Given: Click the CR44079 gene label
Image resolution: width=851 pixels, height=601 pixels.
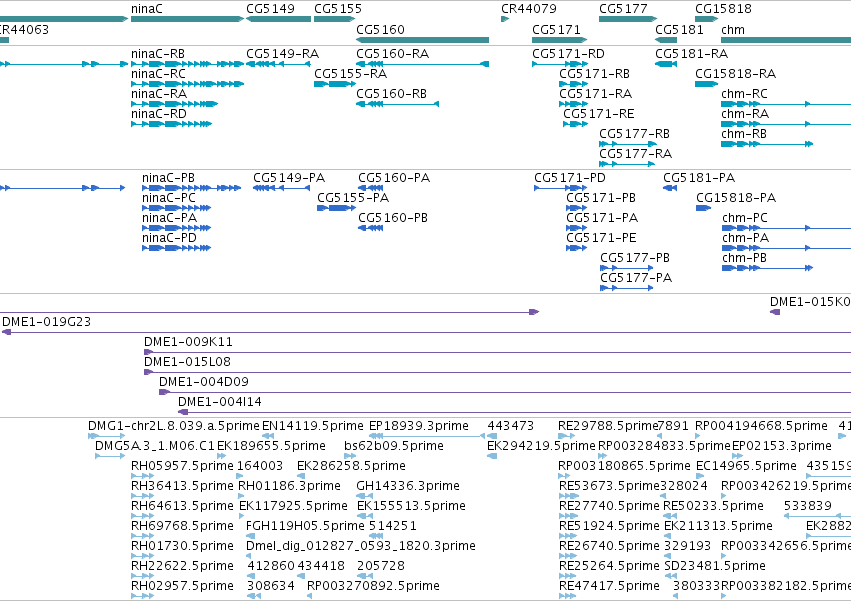Looking at the screenshot, I should tap(529, 9).
